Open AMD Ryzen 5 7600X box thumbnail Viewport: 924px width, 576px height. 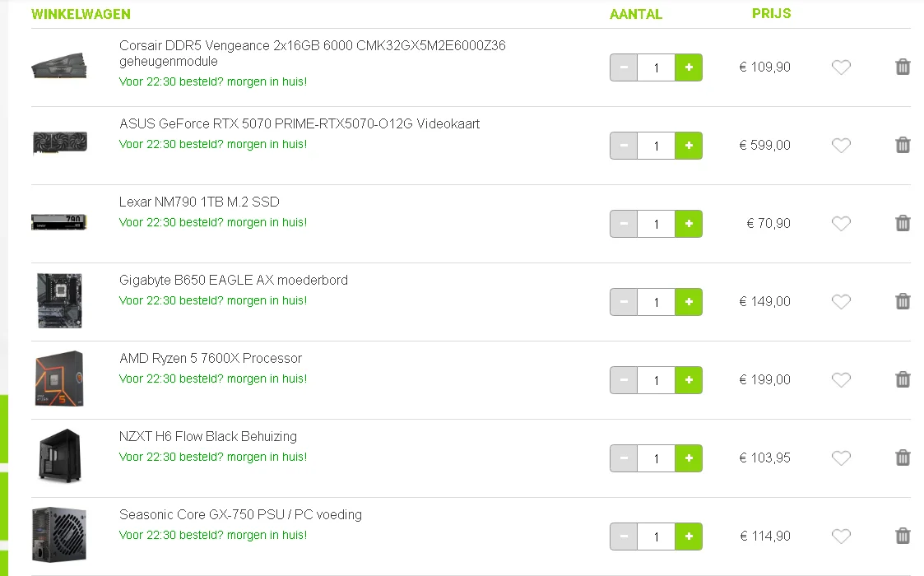click(59, 379)
